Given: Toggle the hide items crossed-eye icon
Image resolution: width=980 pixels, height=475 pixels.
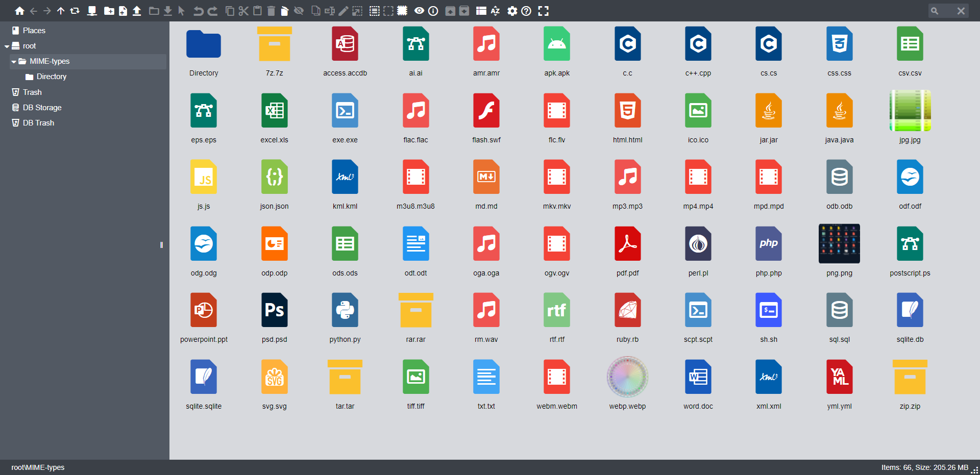Looking at the screenshot, I should pos(299,11).
